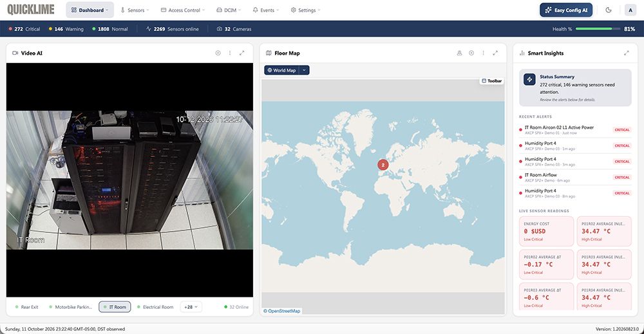The height and width of the screenshot is (334, 644).
Task: Open the Events menu
Action: (266, 10)
